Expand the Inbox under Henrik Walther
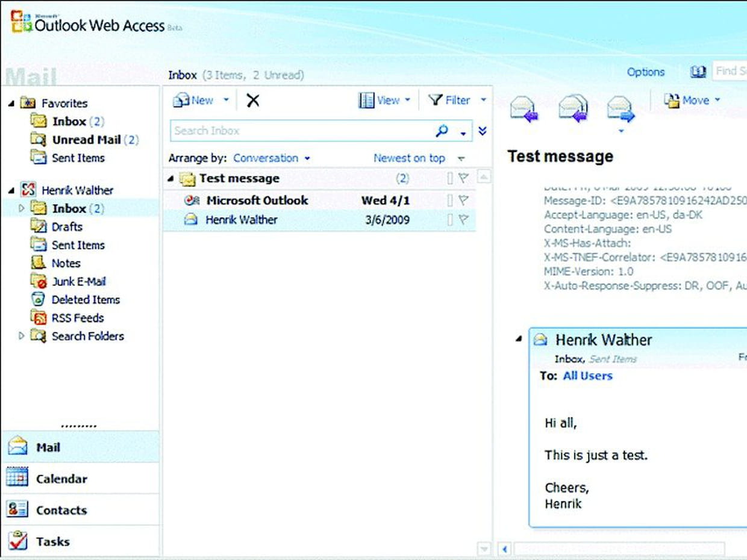 click(22, 208)
